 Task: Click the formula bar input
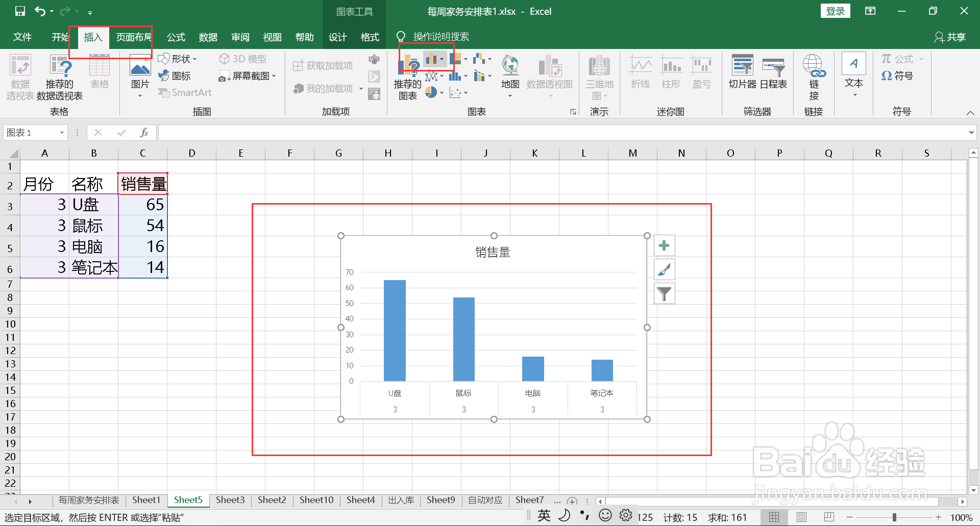pos(561,133)
